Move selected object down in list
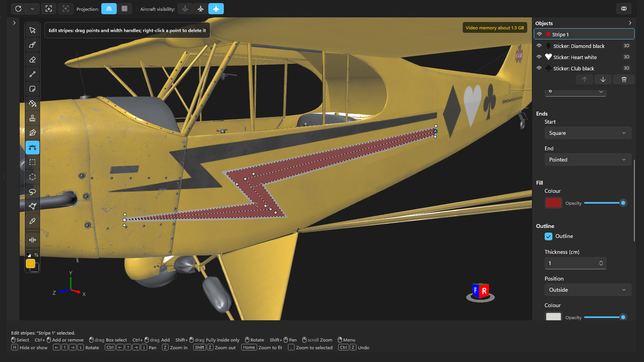The height and width of the screenshot is (362, 644). (603, 79)
